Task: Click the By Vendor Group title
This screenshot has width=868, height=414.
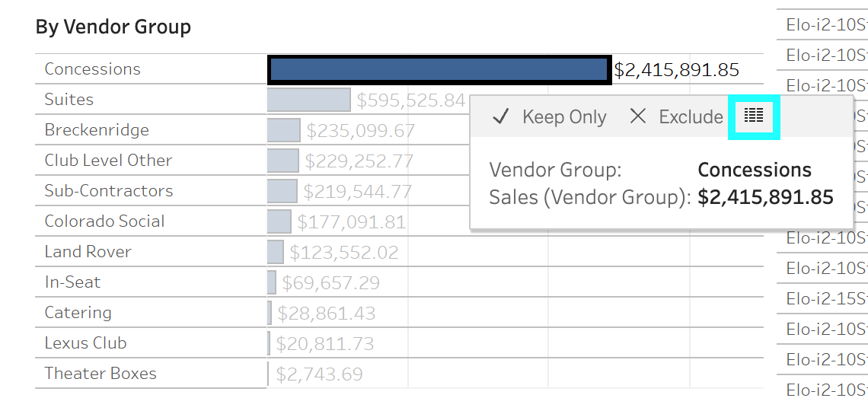Action: pos(113,27)
